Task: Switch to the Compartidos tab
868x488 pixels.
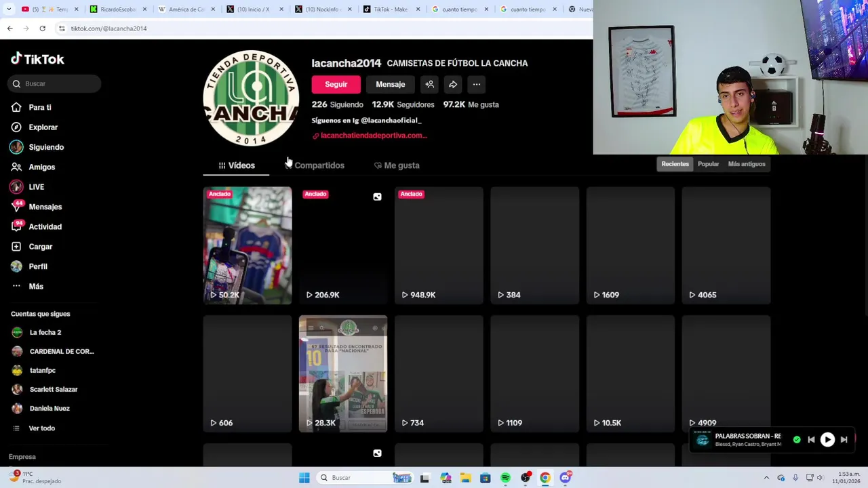Action: point(315,165)
